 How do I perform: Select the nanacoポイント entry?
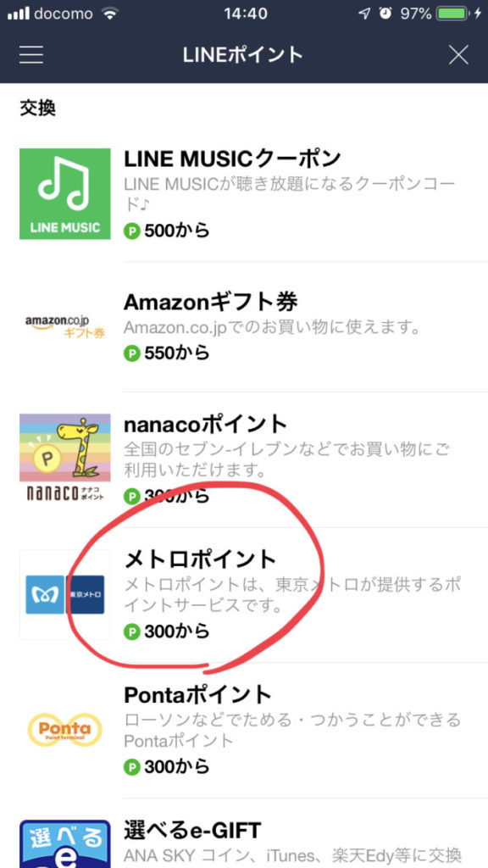click(x=299, y=459)
